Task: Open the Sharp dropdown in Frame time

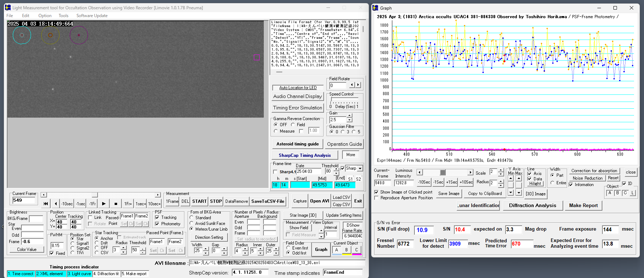Action: click(x=360, y=169)
